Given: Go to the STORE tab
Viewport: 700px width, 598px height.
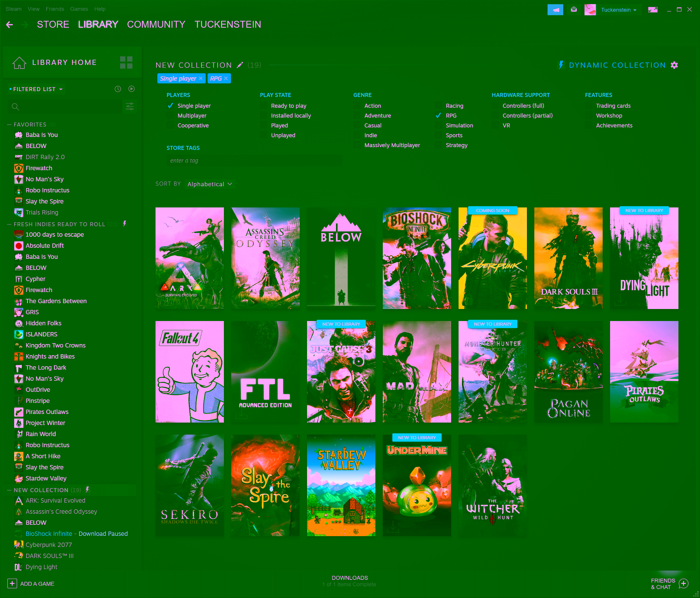Looking at the screenshot, I should click(x=53, y=24).
